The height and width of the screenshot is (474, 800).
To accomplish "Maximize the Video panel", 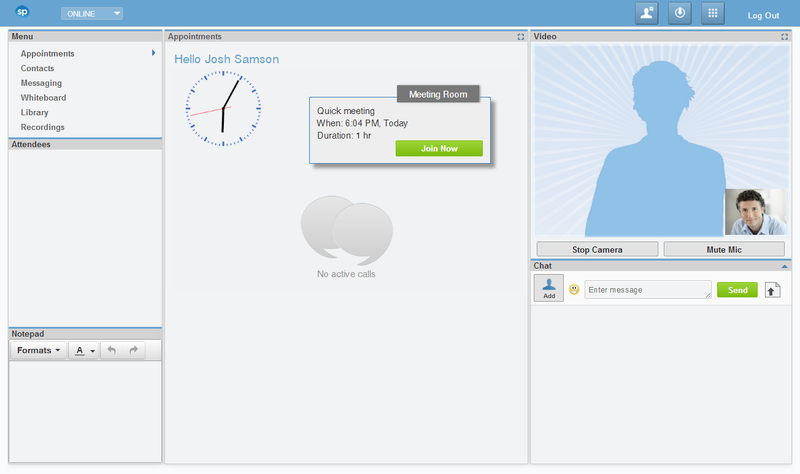I will click(x=784, y=37).
